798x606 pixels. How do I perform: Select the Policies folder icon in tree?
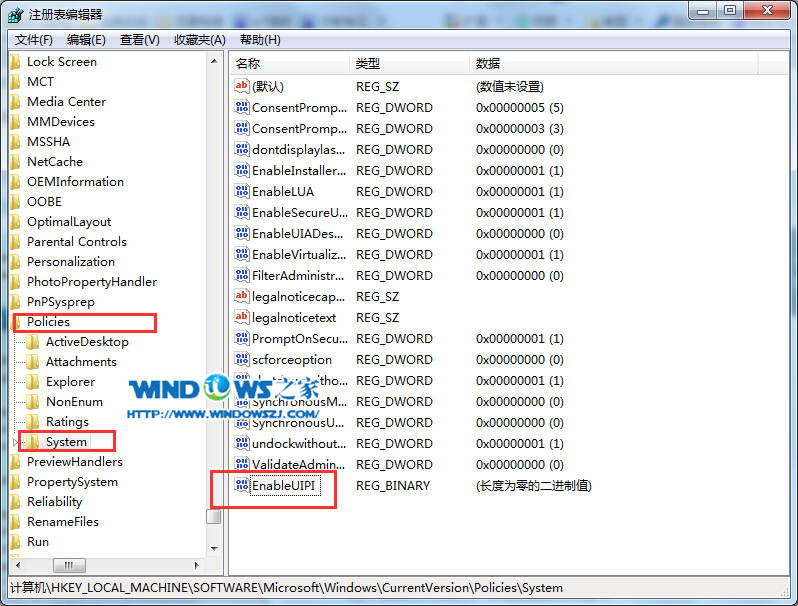click(x=15, y=322)
